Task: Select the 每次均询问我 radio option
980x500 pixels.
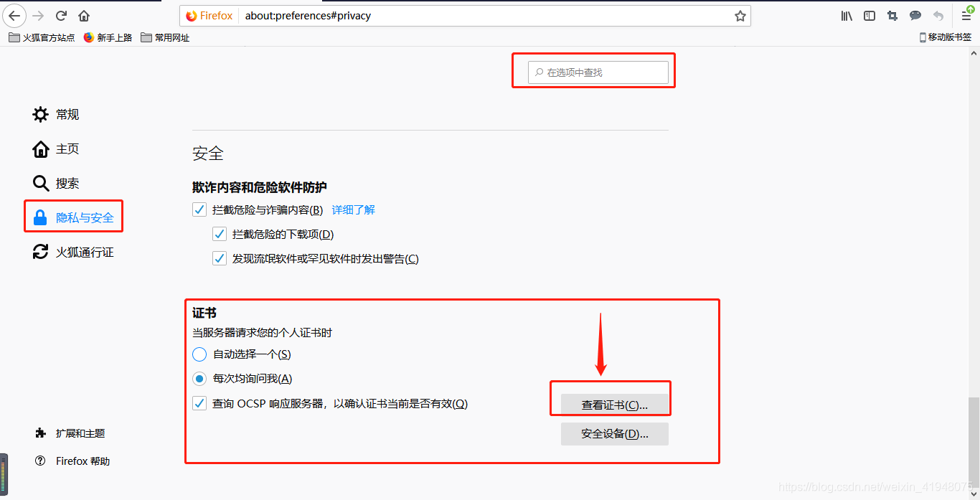Action: pyautogui.click(x=199, y=379)
